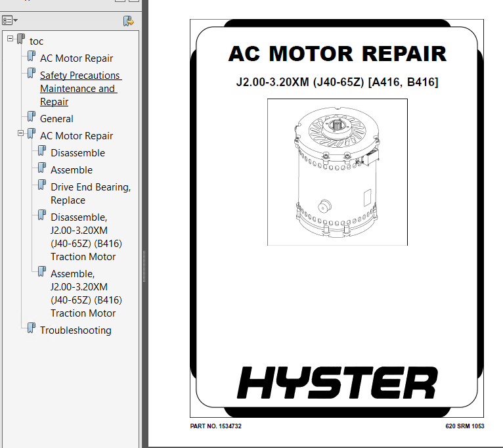Viewport: 503px width, 448px height.
Task: Collapse the toc root bookmark
Action: (x=11, y=39)
